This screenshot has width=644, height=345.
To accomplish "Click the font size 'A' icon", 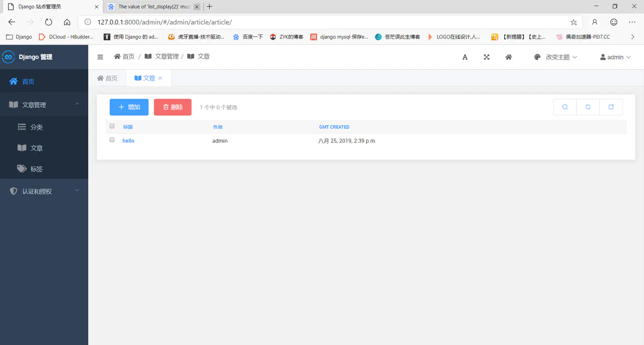I will click(x=465, y=57).
